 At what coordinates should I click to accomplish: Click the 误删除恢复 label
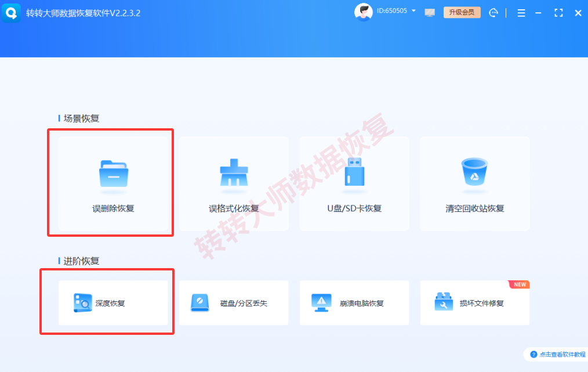(113, 209)
